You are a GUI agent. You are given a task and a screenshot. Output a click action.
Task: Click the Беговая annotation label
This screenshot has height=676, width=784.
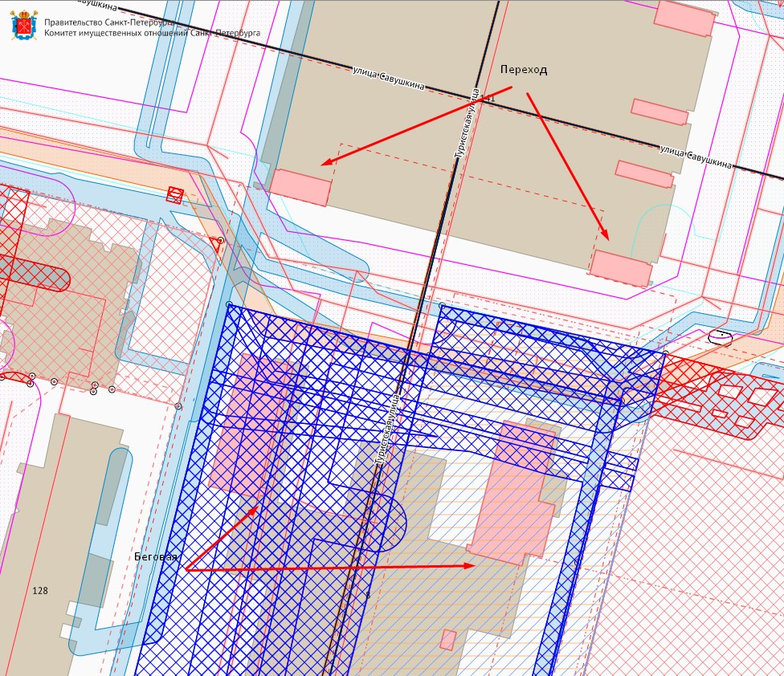156,556
